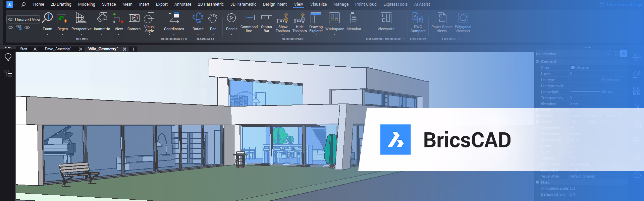Open the Visualize ribbon tab
Viewport: 644px width, 201px height.
coord(318,4)
